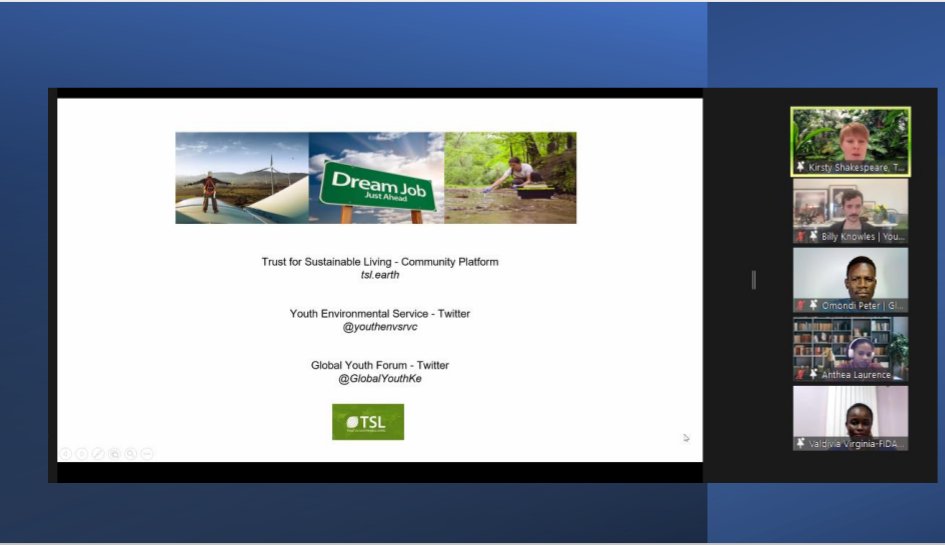Screen dimensions: 945x545
Task: Select Anthea Laurence's video tile
Action: click(850, 349)
